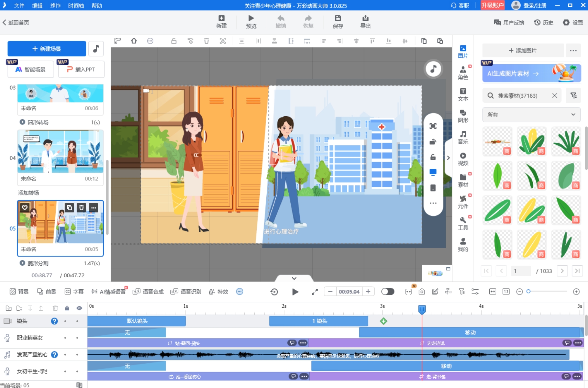Click the round music note button on canvas
This screenshot has width=588, height=388.
[x=433, y=69]
